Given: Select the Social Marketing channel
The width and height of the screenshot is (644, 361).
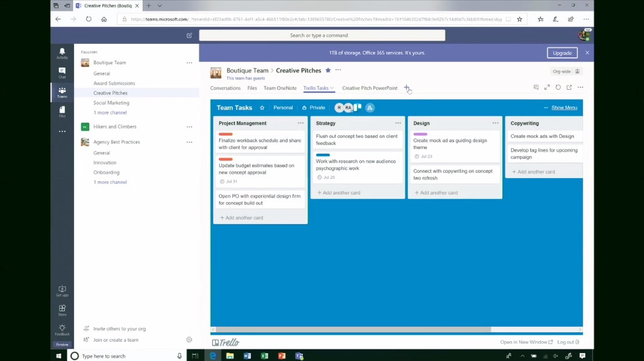Looking at the screenshot, I should (111, 103).
